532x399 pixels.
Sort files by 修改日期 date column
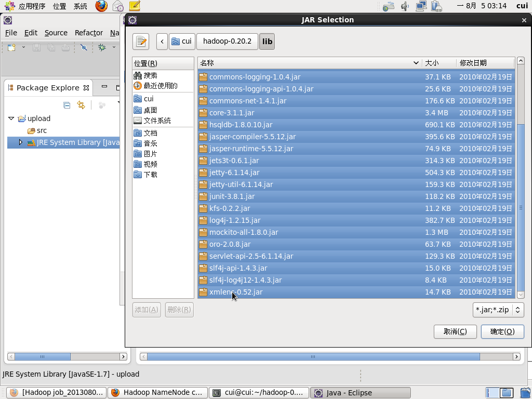pyautogui.click(x=486, y=63)
